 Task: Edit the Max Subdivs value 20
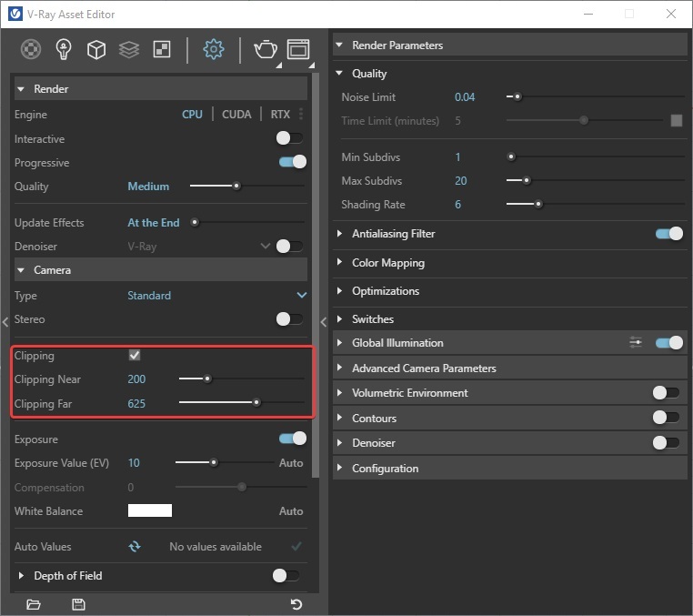(461, 180)
